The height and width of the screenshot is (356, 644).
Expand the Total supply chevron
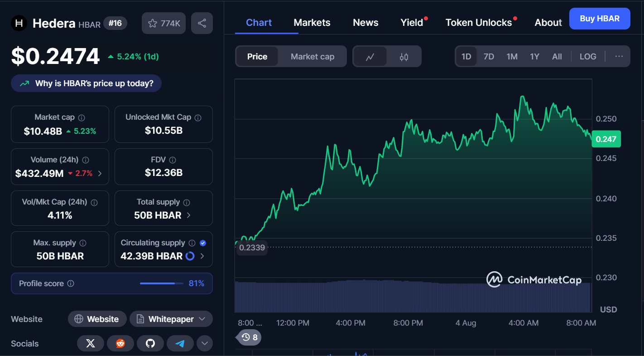click(189, 215)
